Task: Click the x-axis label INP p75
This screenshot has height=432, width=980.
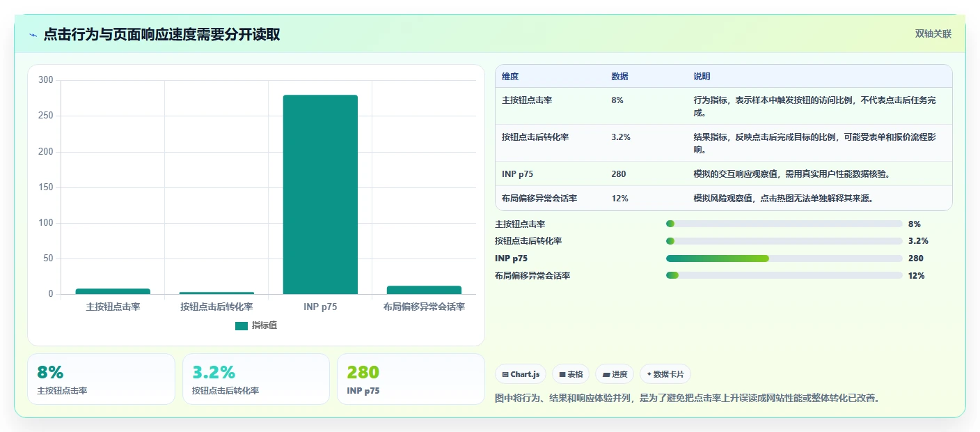Action: point(320,307)
